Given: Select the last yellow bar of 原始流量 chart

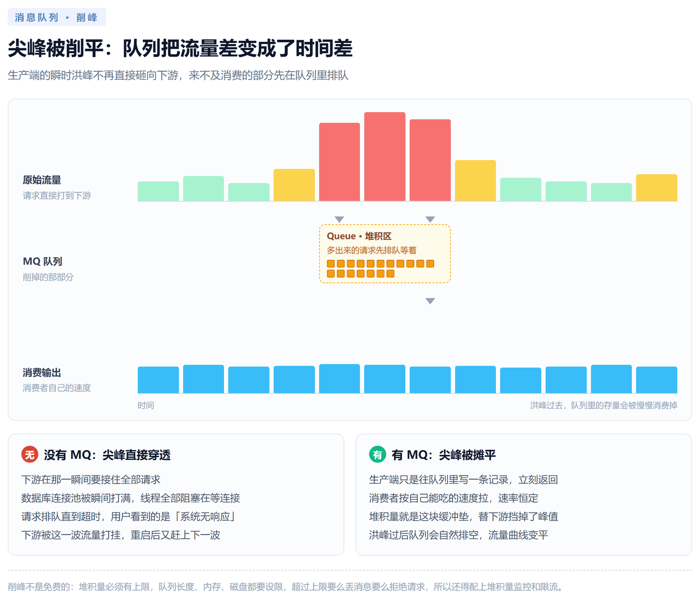Looking at the screenshot, I should 657,188.
